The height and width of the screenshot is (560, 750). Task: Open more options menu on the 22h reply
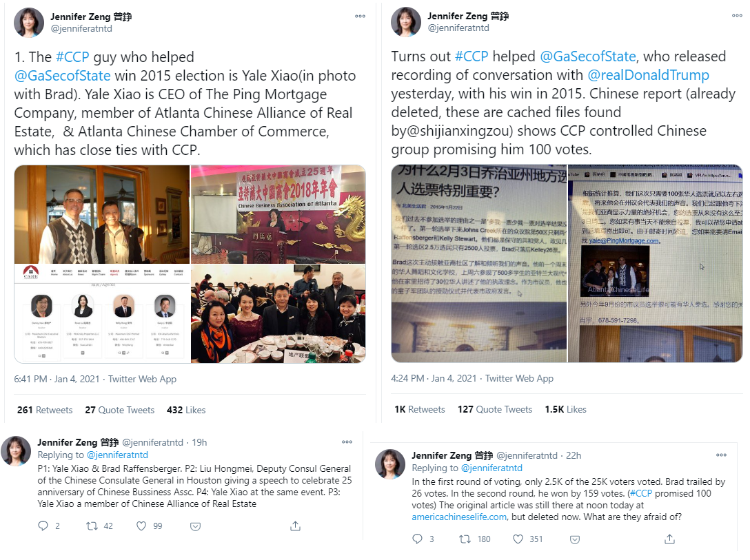coord(721,455)
